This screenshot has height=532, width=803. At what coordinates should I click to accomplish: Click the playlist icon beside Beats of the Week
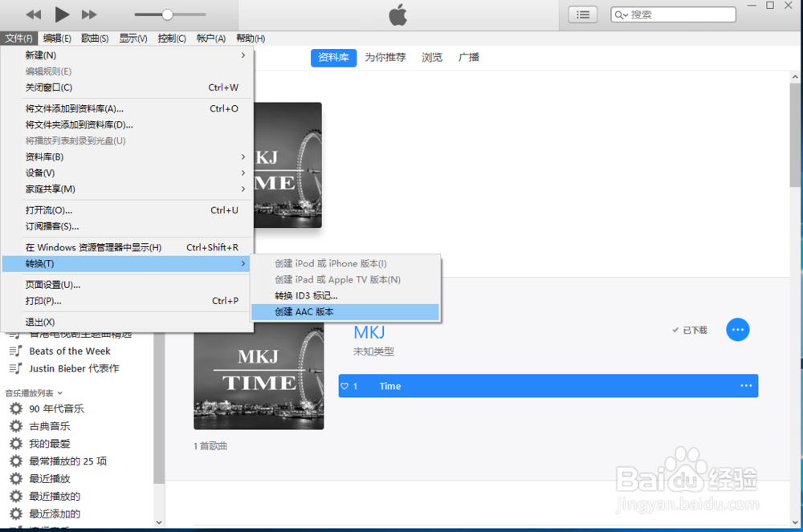click(16, 351)
